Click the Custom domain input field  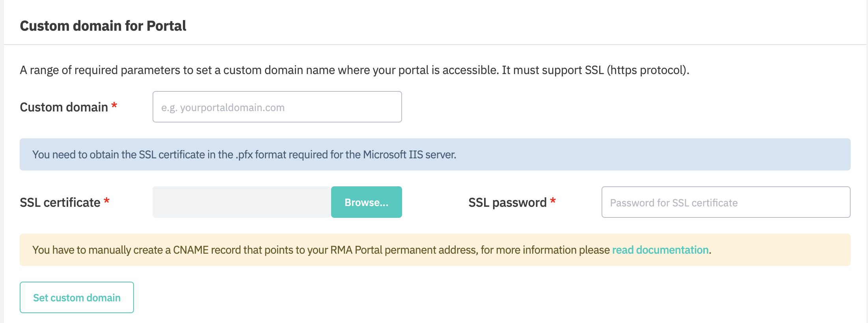277,107
